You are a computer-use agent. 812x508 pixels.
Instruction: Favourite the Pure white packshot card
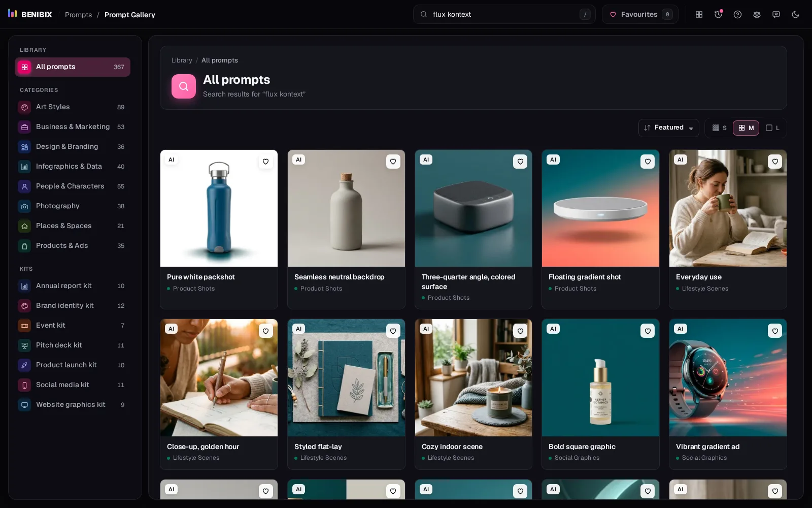[x=265, y=162]
